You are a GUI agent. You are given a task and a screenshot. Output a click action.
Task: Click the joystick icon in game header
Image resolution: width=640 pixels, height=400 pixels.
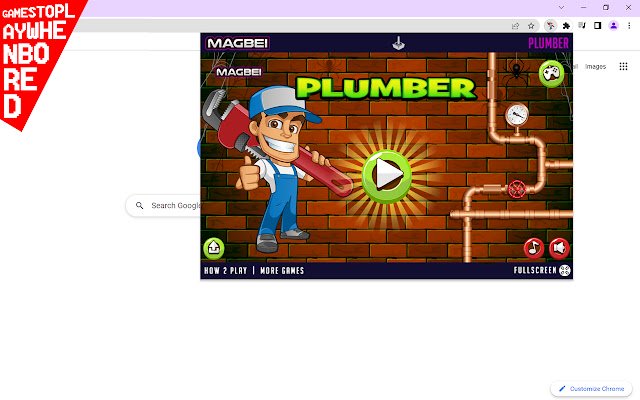tap(398, 43)
